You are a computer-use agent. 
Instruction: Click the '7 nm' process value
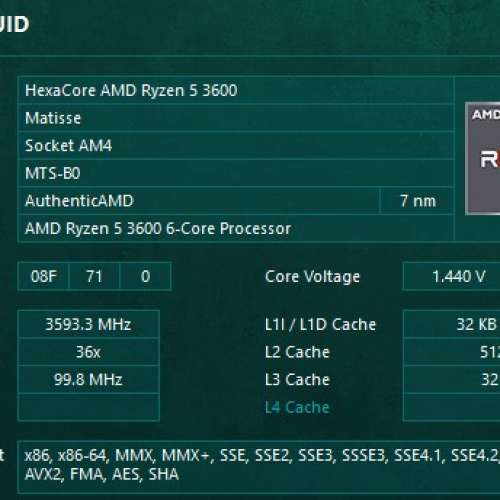[417, 201]
